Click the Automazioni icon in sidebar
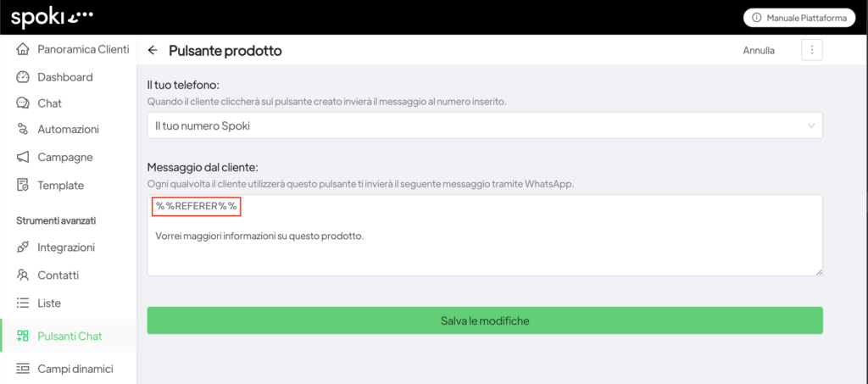The width and height of the screenshot is (868, 384). click(x=23, y=130)
